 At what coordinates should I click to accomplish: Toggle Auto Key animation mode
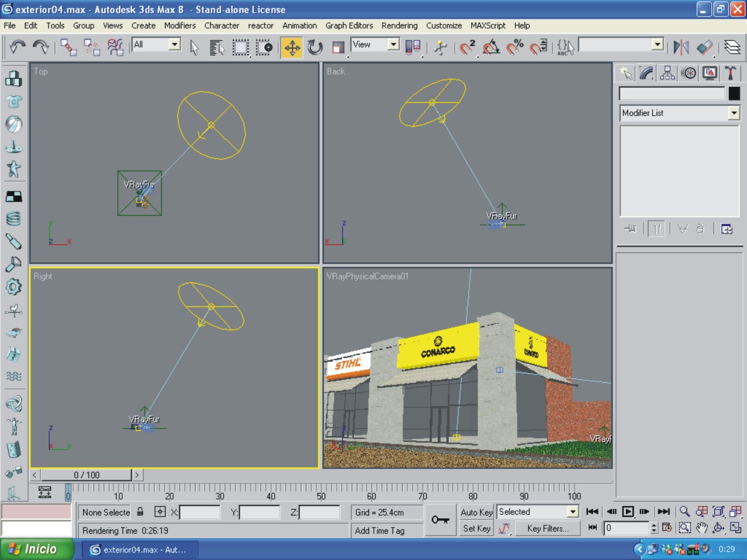476,512
